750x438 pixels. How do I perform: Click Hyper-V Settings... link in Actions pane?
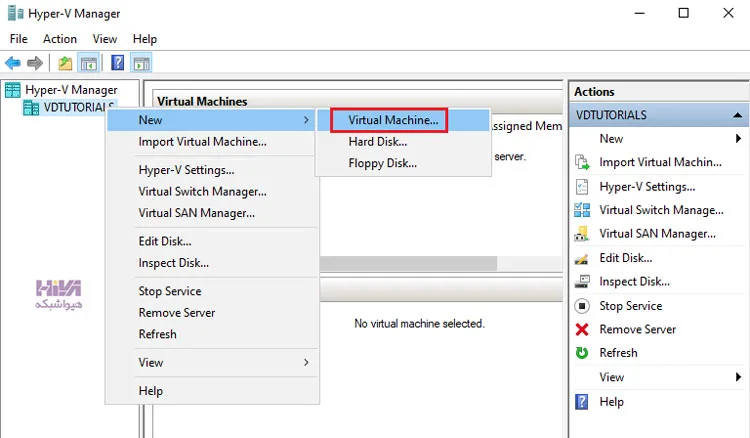[647, 186]
